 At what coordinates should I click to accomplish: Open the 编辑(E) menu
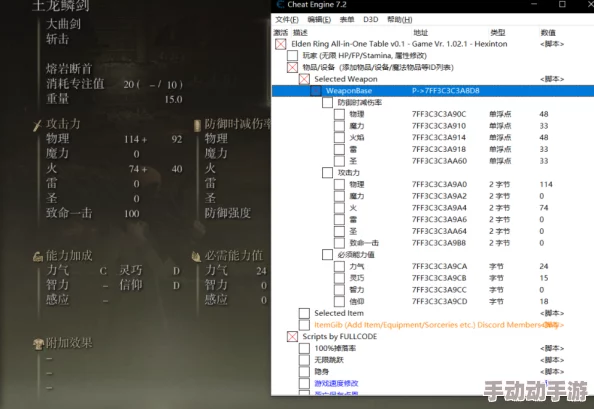coord(319,19)
